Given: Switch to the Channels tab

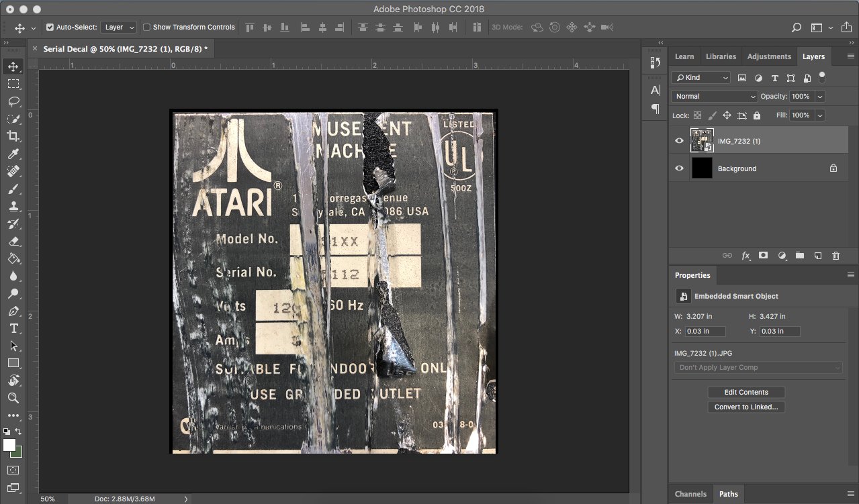Looking at the screenshot, I should coord(690,494).
